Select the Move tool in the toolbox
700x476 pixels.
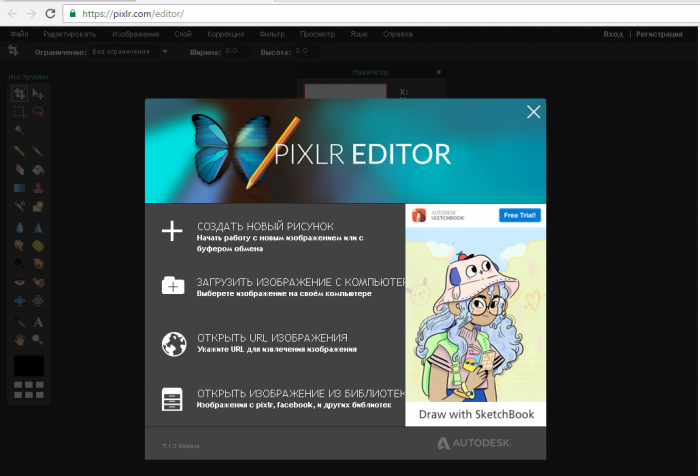(38, 94)
